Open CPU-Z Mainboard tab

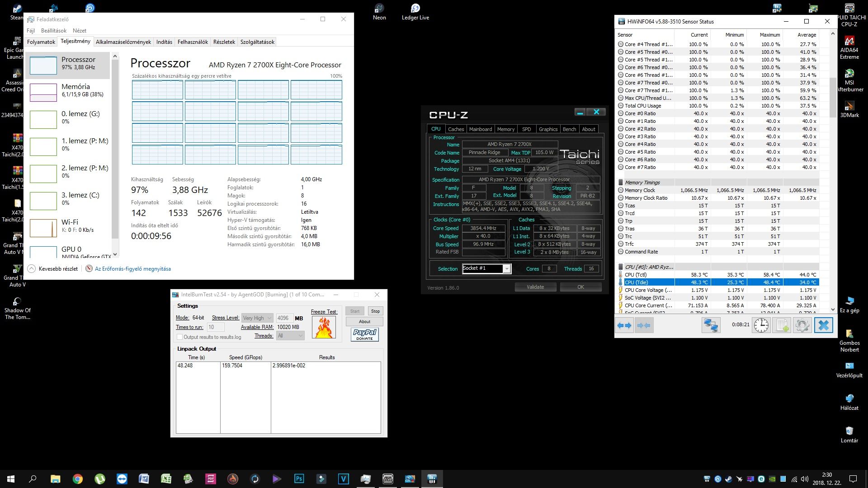481,129
